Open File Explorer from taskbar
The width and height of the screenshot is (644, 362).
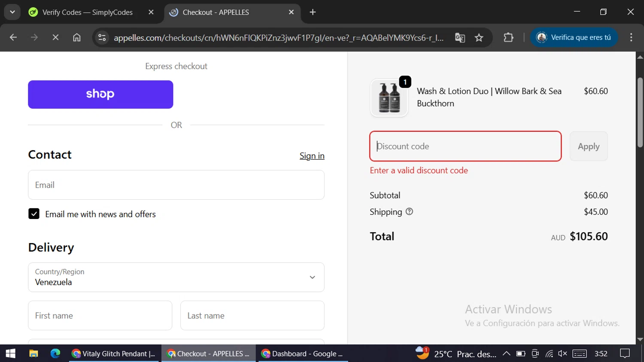click(33, 353)
